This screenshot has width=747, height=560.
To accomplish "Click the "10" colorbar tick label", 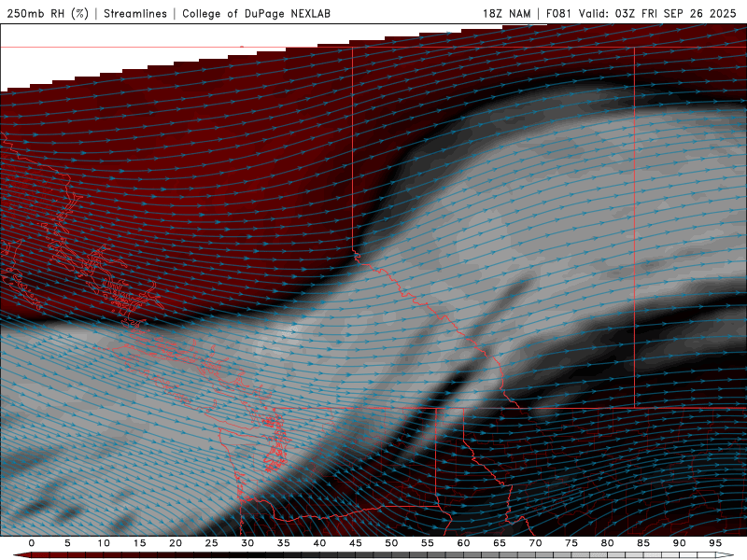I will point(104,543).
